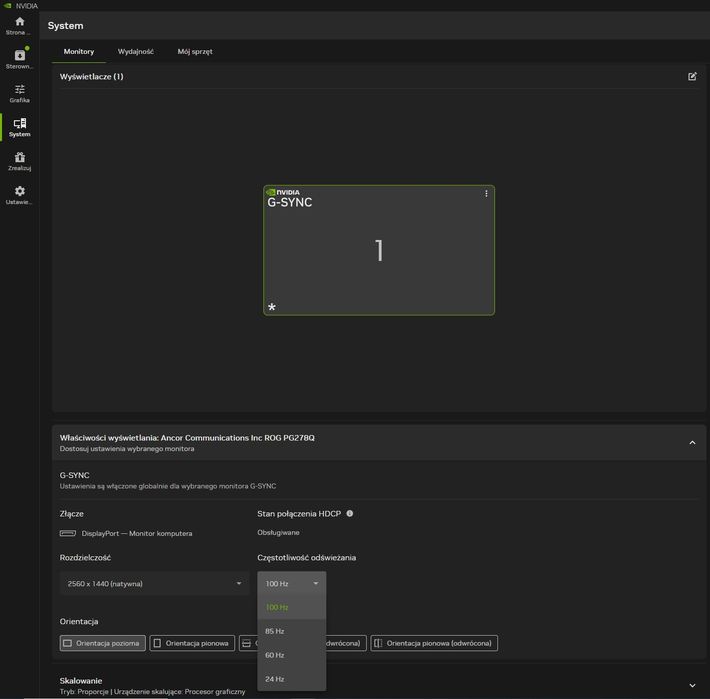Select Orientacja pozioma button
This screenshot has height=699, width=710.
tap(103, 643)
